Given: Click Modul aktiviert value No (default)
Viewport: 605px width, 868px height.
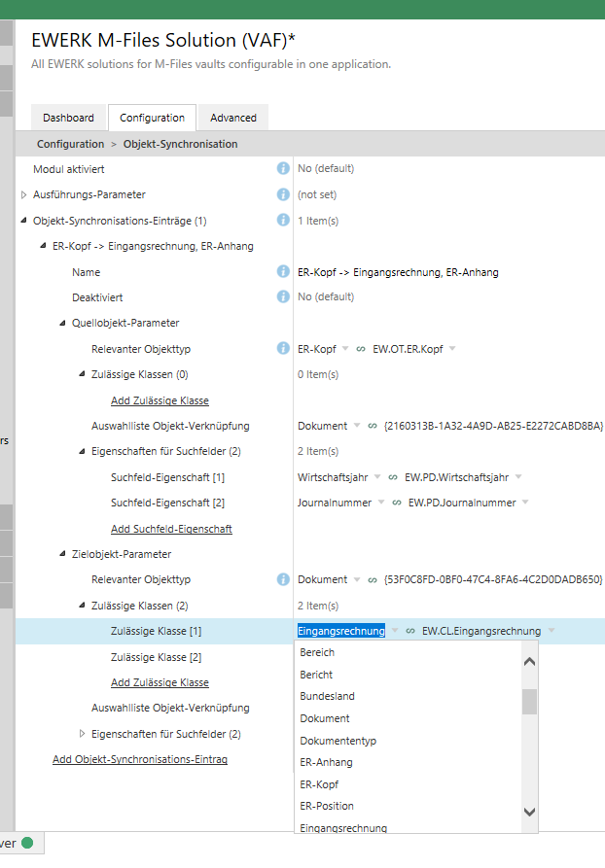Looking at the screenshot, I should coord(326,168).
